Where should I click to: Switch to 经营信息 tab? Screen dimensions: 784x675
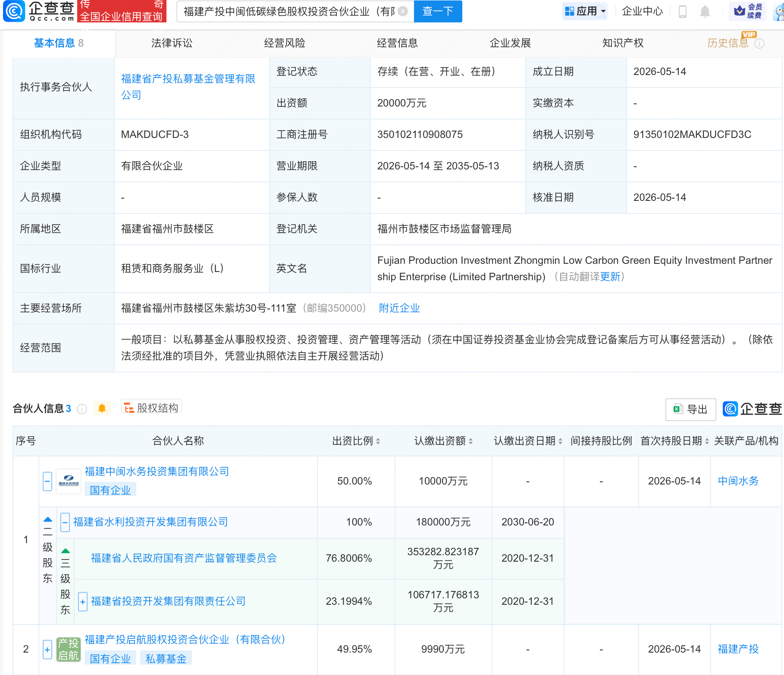(397, 43)
